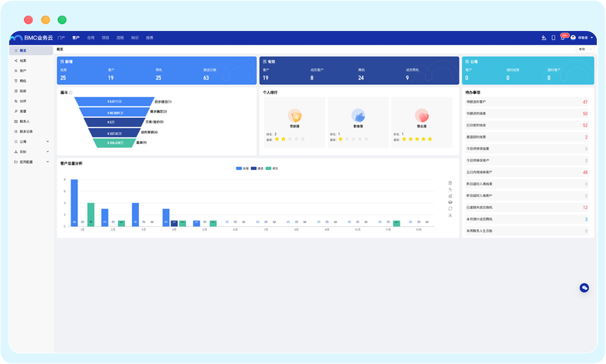Open the notification bell with 99+ badge

coord(563,38)
